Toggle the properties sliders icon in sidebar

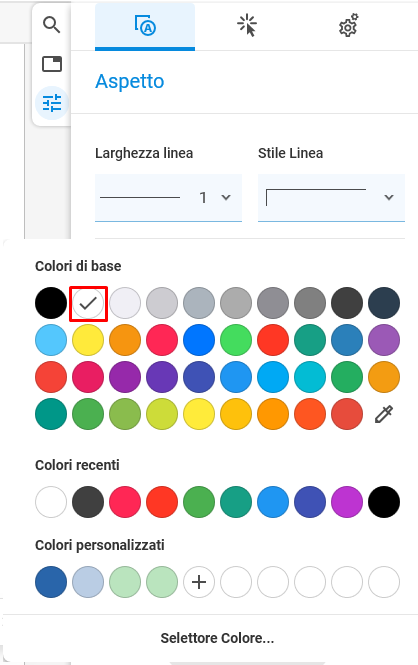tap(52, 103)
